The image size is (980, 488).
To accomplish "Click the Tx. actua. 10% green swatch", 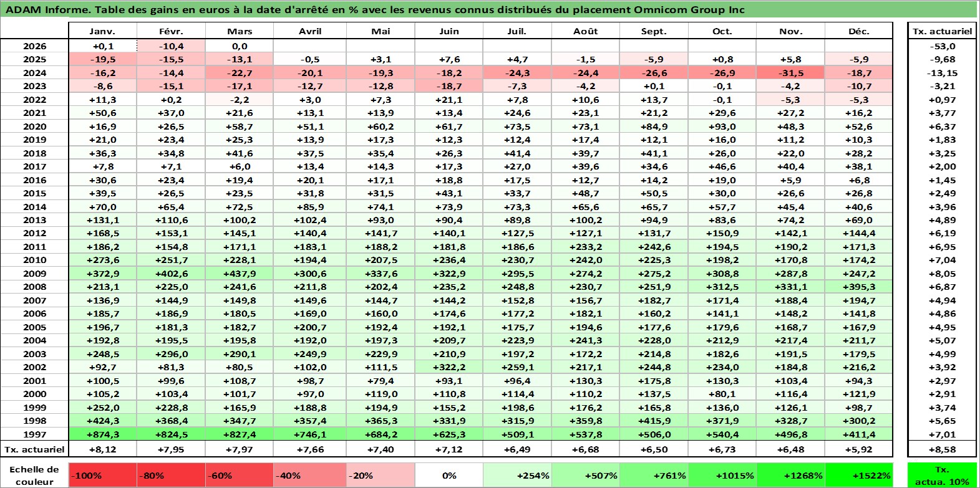I will [942, 475].
